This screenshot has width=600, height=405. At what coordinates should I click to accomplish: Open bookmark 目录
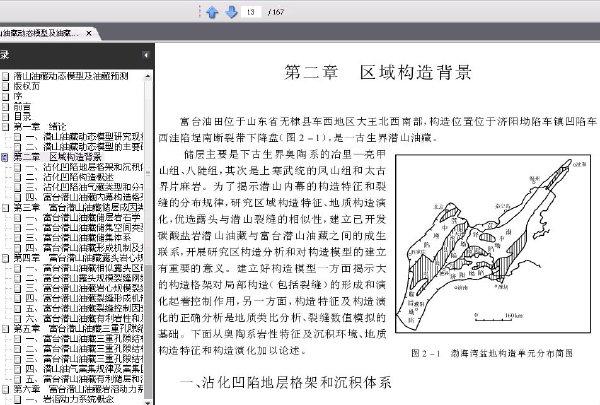[22, 117]
